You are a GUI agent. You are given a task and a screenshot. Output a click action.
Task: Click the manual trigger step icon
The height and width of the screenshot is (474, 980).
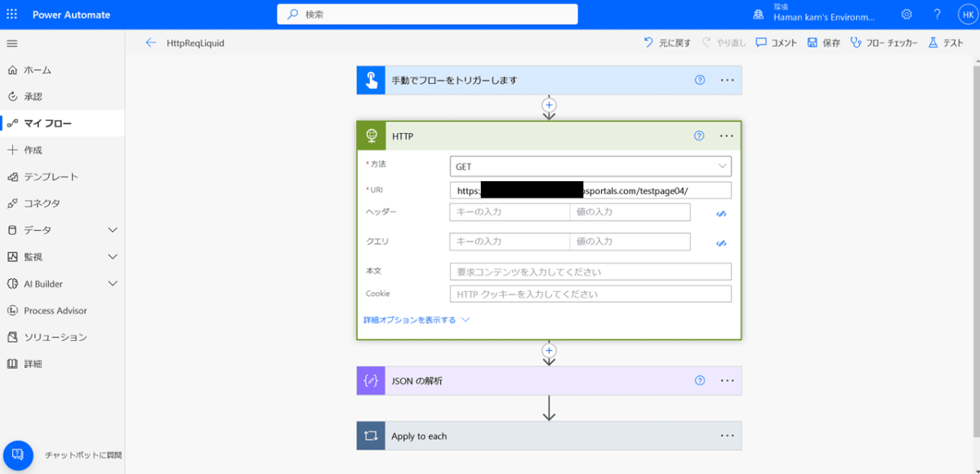coord(371,80)
